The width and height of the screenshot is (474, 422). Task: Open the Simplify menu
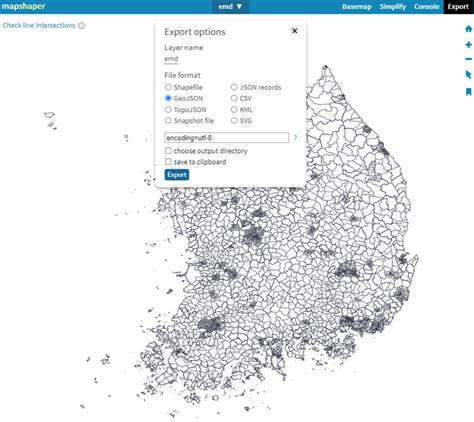[x=393, y=7]
